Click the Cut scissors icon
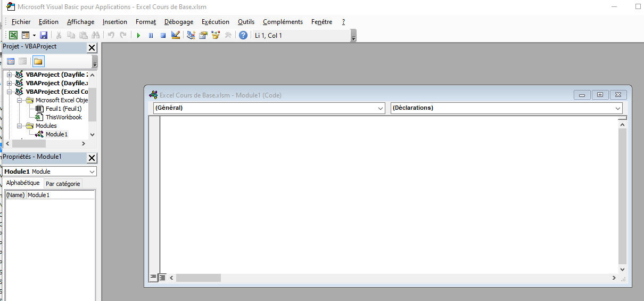Image resolution: width=644 pixels, height=301 pixels. coord(59,35)
